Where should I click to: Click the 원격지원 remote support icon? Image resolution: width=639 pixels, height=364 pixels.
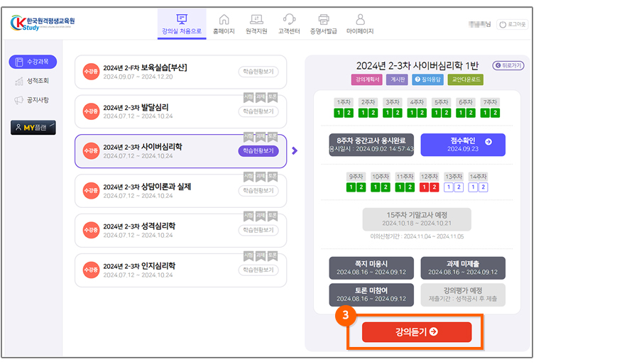pyautogui.click(x=256, y=23)
